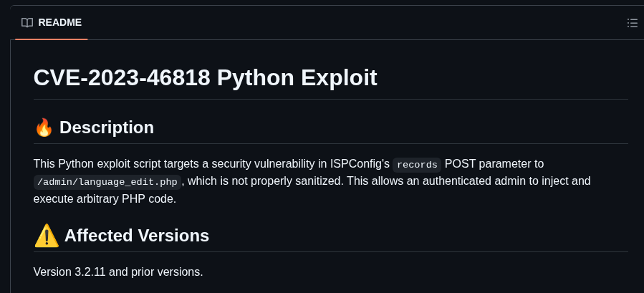The height and width of the screenshot is (293, 644).
Task: Click the Affected Versions heading text
Action: [137, 236]
